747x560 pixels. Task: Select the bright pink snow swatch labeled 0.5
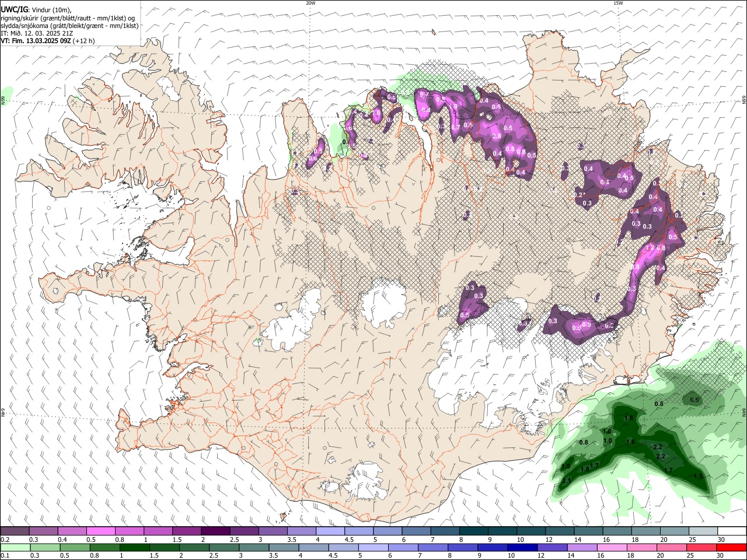pos(100,531)
